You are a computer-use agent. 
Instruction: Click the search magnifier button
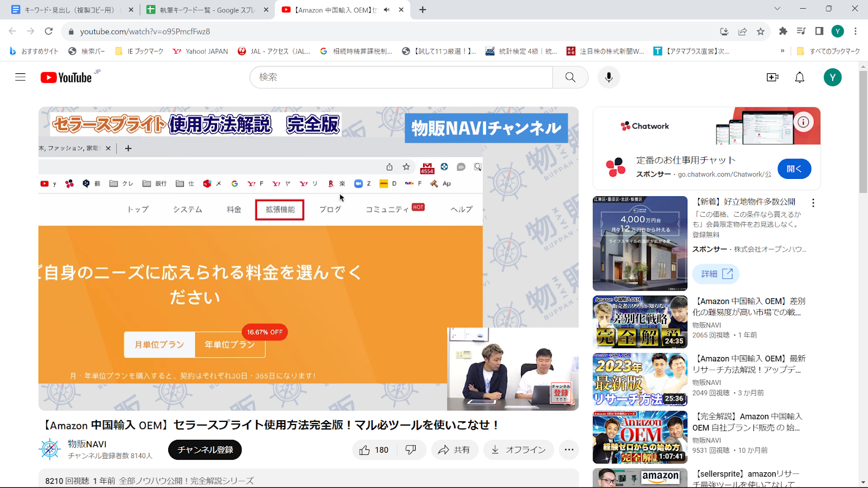click(x=570, y=77)
